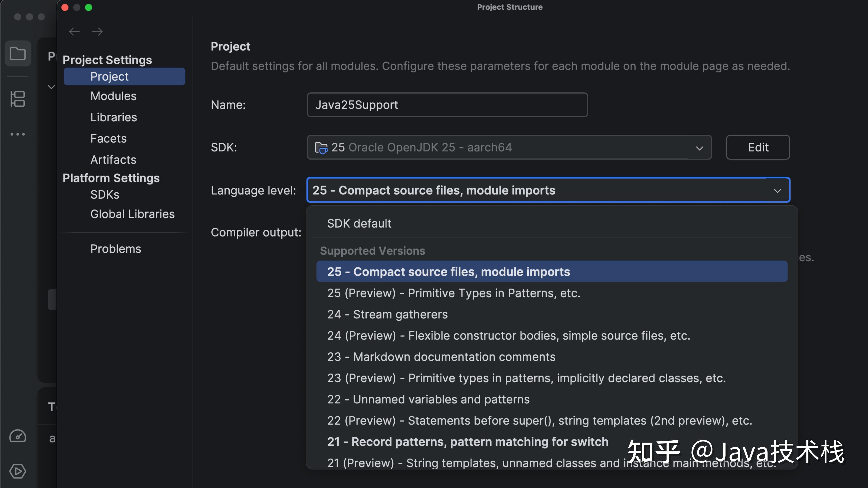Screen dimensions: 868x488
Task: Select 22 (Preview) - Statements before super()
Action: point(552,420)
